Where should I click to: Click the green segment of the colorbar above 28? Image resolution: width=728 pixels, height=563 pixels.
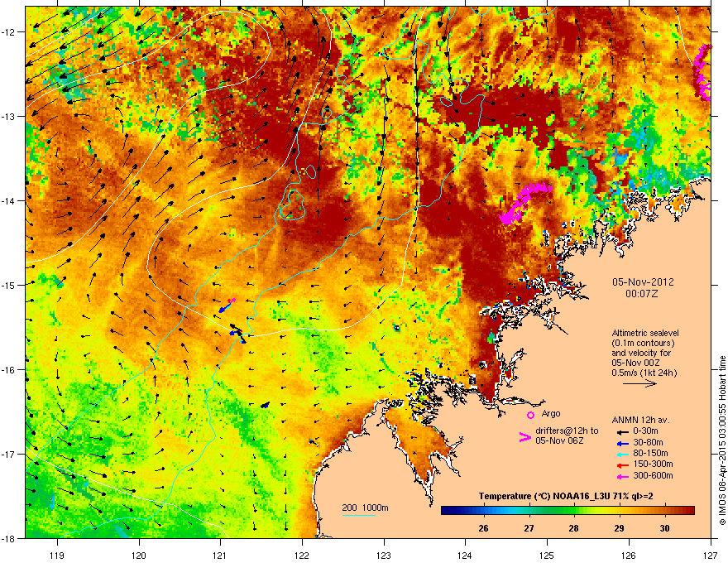coord(569,511)
